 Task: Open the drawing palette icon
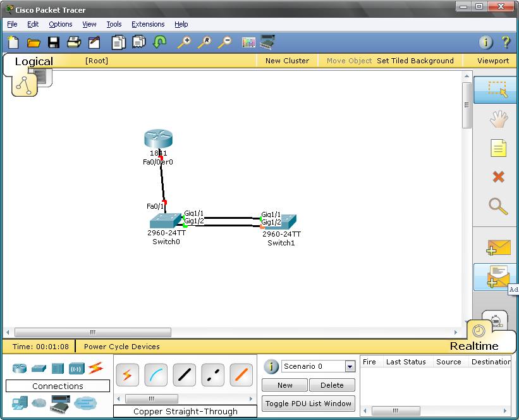(x=248, y=43)
